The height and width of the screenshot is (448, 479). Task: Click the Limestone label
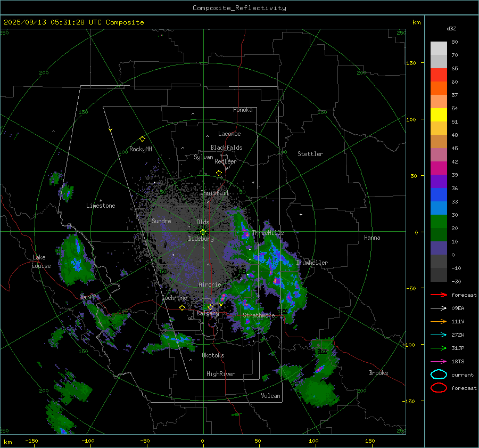(x=101, y=206)
